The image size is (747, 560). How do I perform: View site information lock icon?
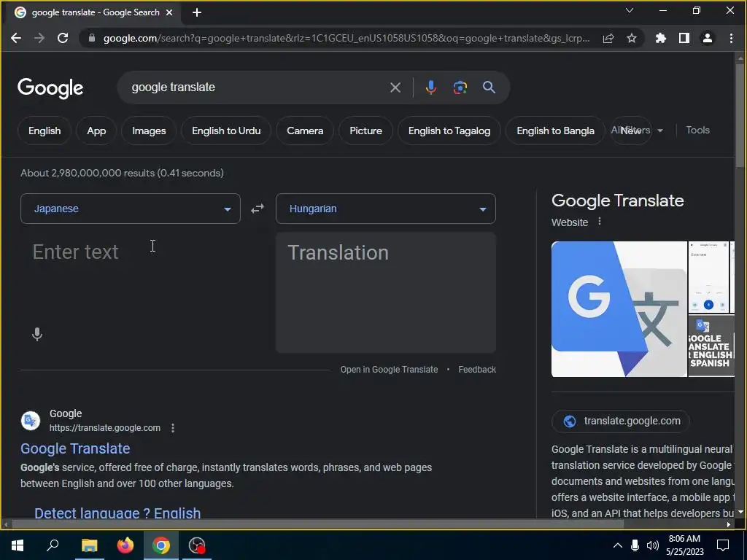pos(92,38)
